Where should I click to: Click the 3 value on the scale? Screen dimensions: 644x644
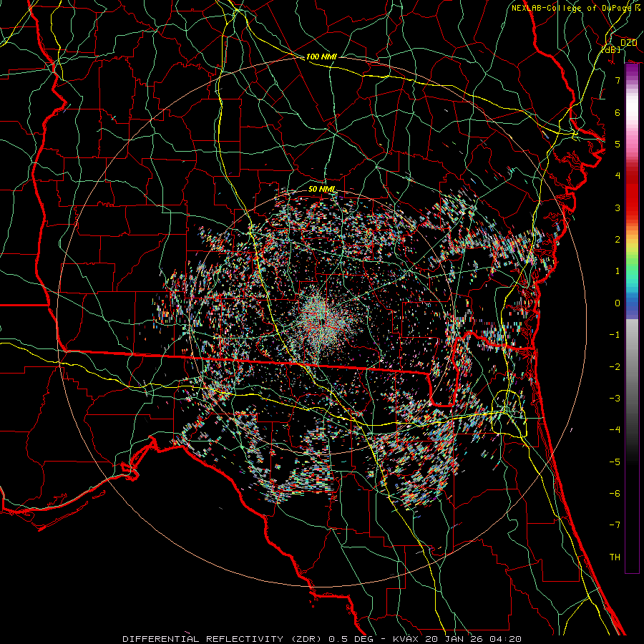(618, 208)
